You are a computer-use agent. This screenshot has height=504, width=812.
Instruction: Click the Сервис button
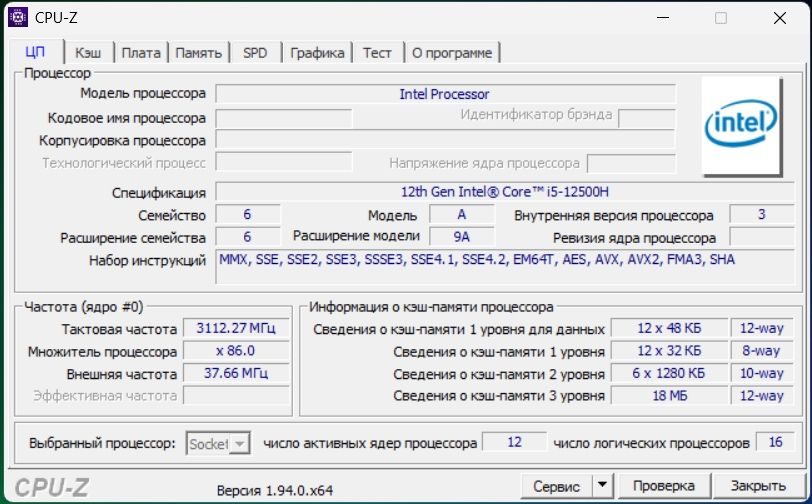pos(556,486)
